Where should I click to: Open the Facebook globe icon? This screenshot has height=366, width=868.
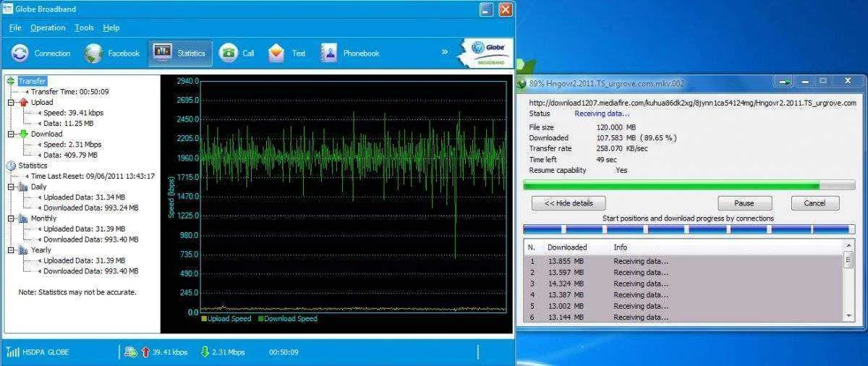tap(93, 53)
